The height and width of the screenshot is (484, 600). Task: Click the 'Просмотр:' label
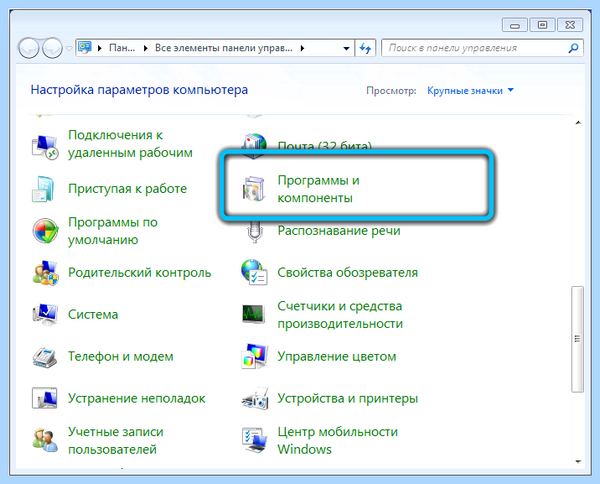pos(391,91)
